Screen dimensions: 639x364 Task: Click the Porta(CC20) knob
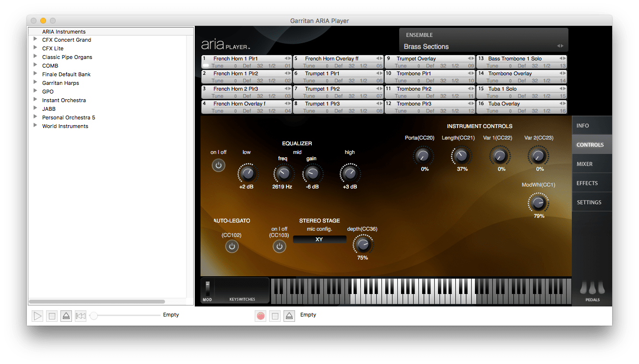[423, 155]
